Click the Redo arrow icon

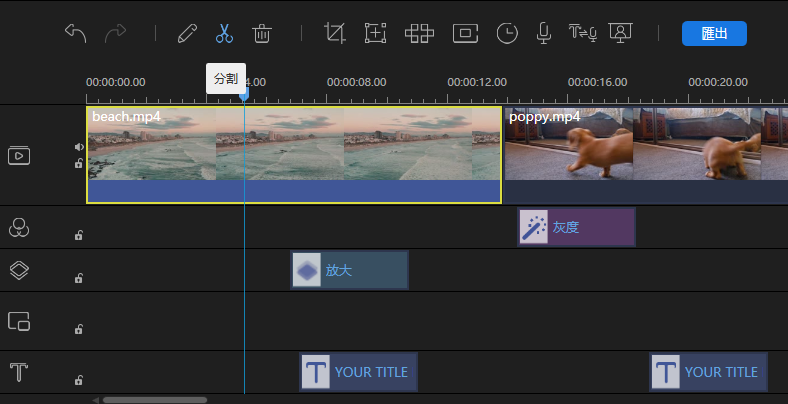coord(116,34)
